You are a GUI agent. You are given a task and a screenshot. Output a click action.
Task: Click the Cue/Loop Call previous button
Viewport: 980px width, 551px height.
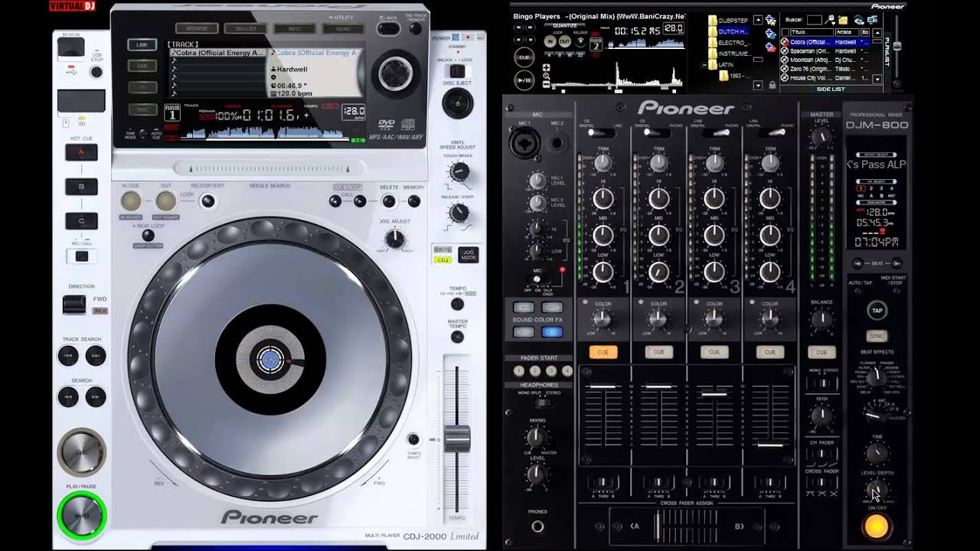coord(335,201)
